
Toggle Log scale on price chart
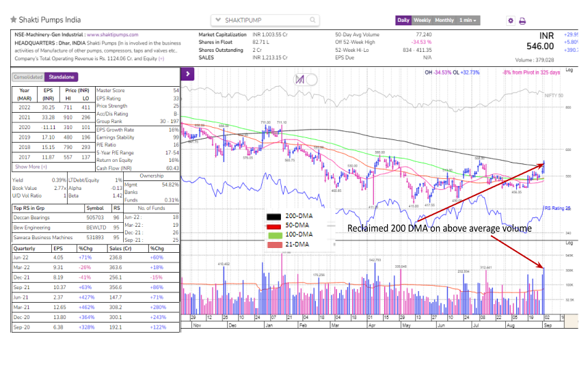(570, 70)
